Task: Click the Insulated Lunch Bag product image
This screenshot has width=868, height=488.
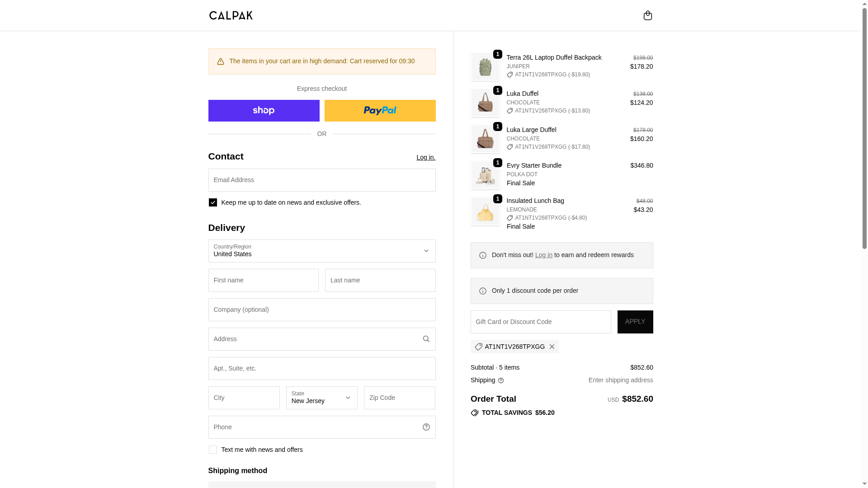Action: (x=485, y=211)
